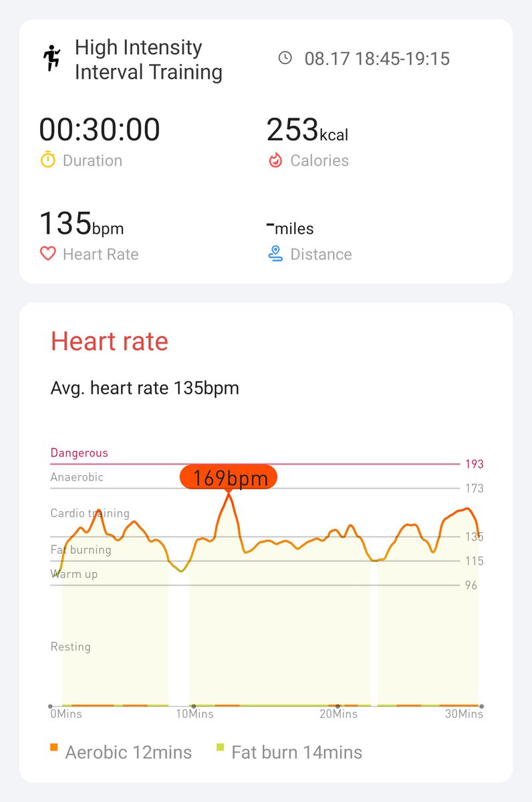This screenshot has width=532, height=802.
Task: Select the green Fat burn legend square
Action: coord(221,747)
